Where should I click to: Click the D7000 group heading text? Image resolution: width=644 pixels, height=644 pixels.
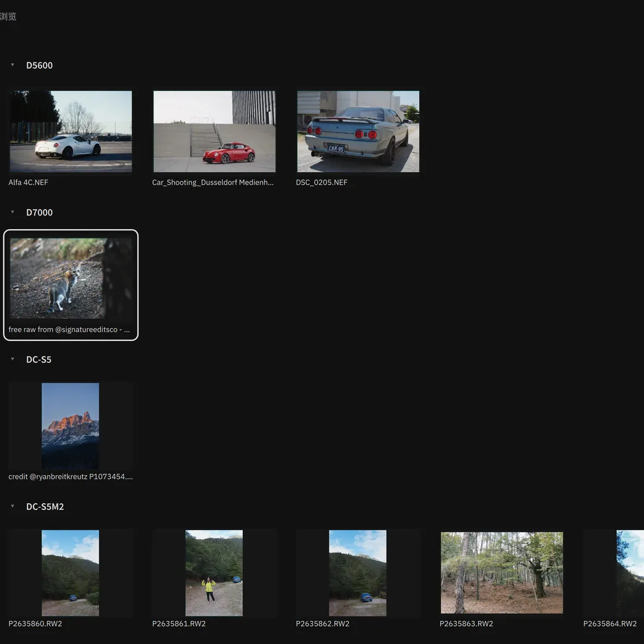[40, 212]
